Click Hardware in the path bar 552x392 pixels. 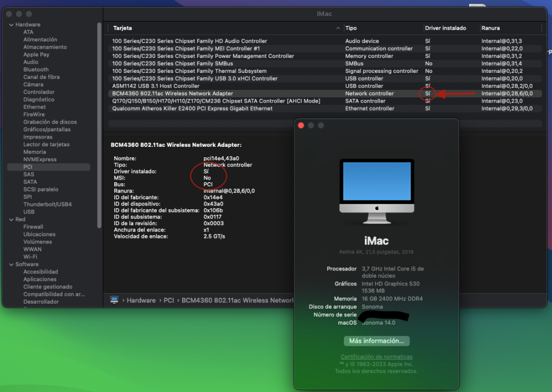(x=141, y=300)
